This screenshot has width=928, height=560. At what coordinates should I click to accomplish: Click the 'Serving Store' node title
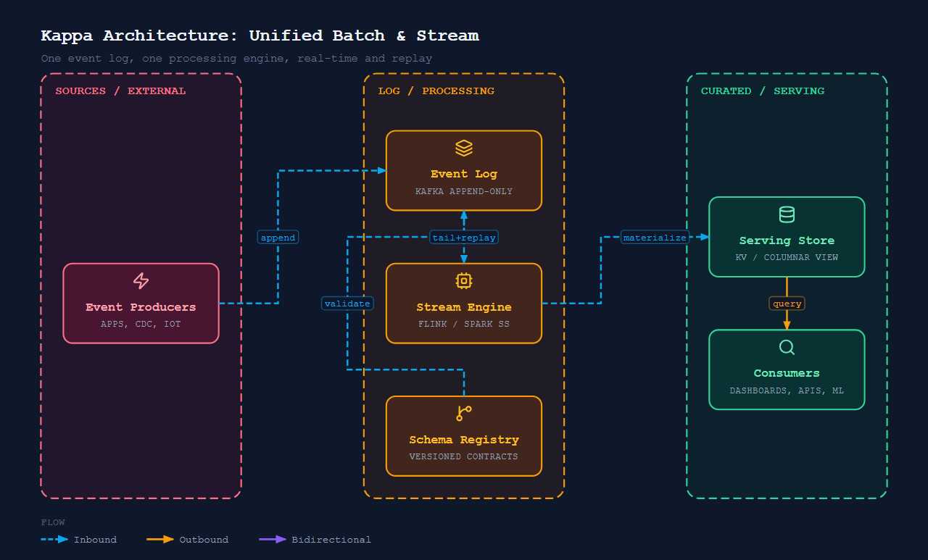(x=787, y=241)
